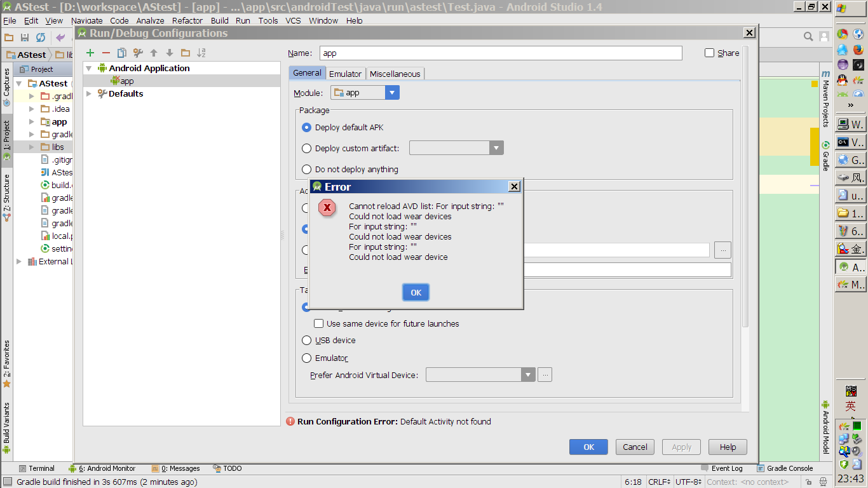
Task: Click the Move Up arrow icon
Action: 154,53
